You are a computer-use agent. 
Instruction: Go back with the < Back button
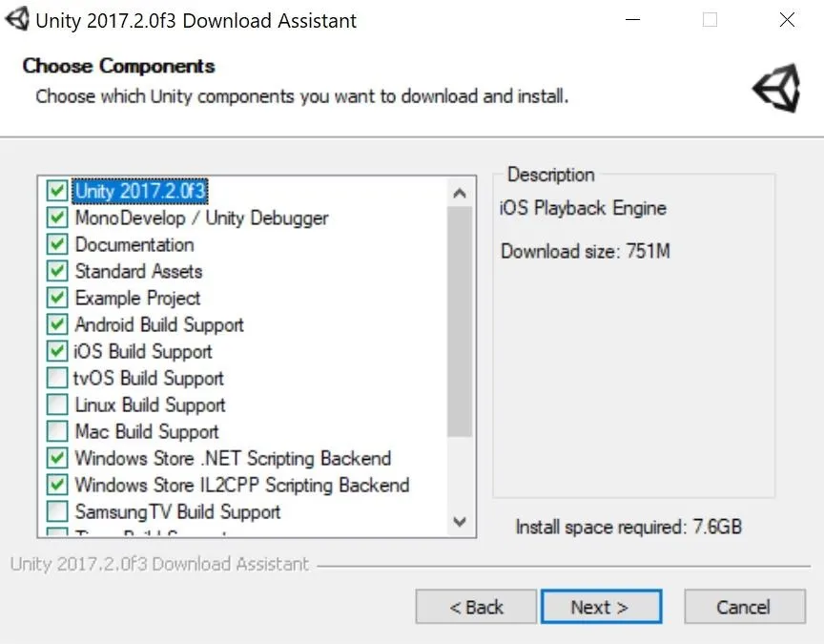476,607
